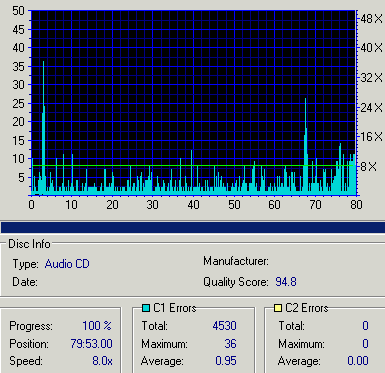The width and height of the screenshot is (385, 373).
Task: Click the C2 Average value 0.00
Action: tap(358, 361)
